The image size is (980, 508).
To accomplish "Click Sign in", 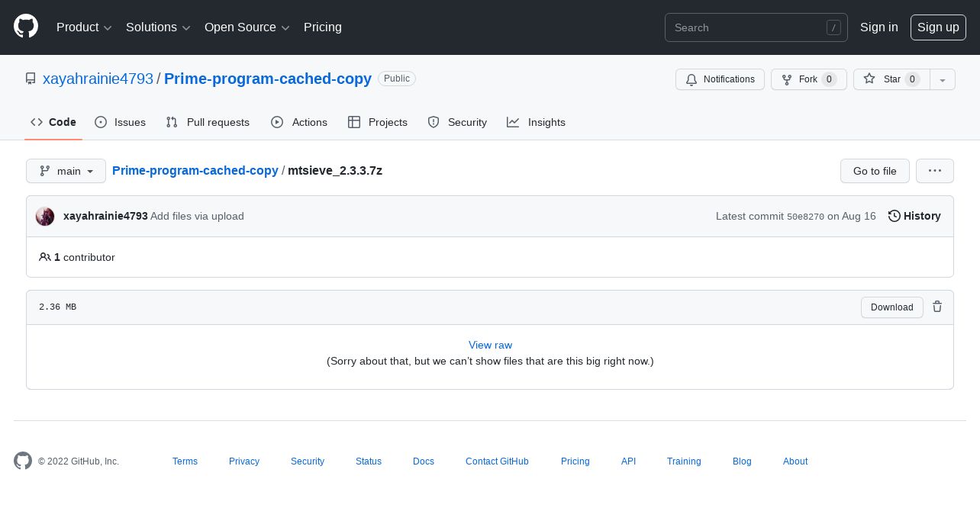I will click(879, 27).
